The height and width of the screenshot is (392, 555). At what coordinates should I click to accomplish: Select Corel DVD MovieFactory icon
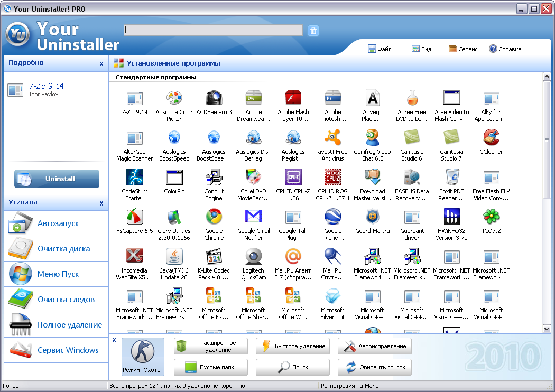[x=253, y=177]
